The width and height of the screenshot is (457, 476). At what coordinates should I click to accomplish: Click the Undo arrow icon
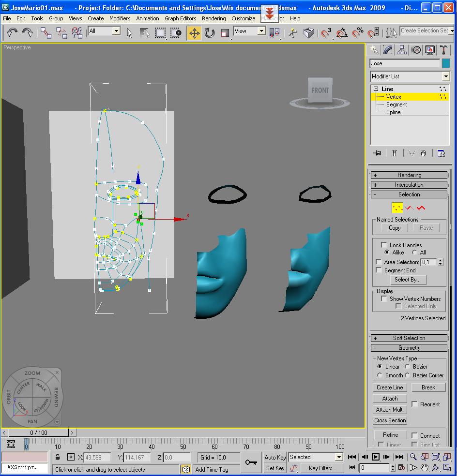point(12,32)
